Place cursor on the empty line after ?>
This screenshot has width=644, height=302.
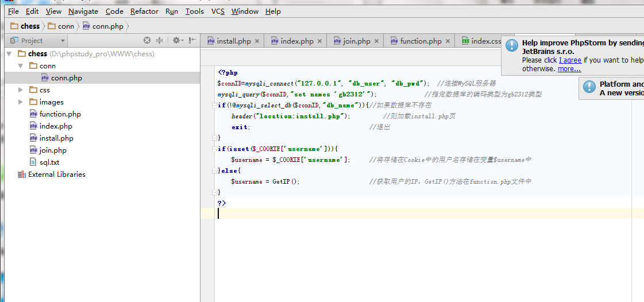coord(422,214)
